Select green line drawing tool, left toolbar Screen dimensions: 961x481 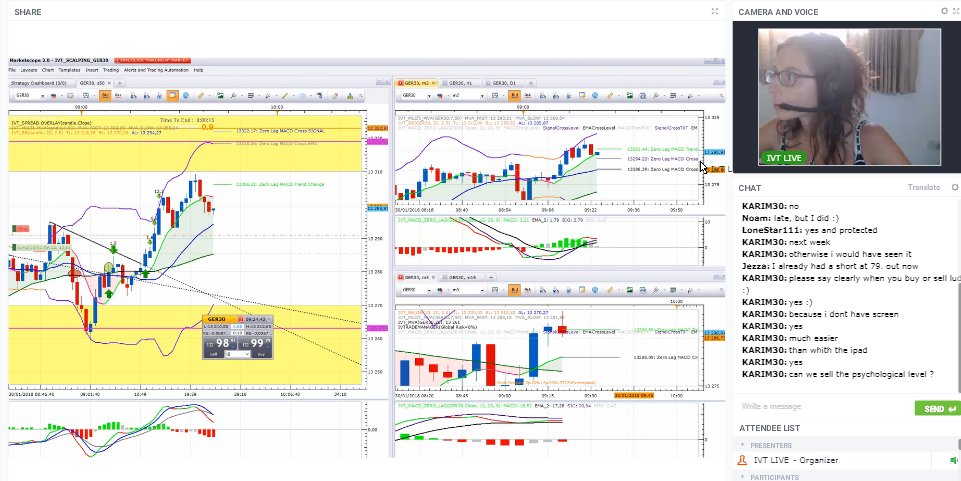tap(284, 96)
